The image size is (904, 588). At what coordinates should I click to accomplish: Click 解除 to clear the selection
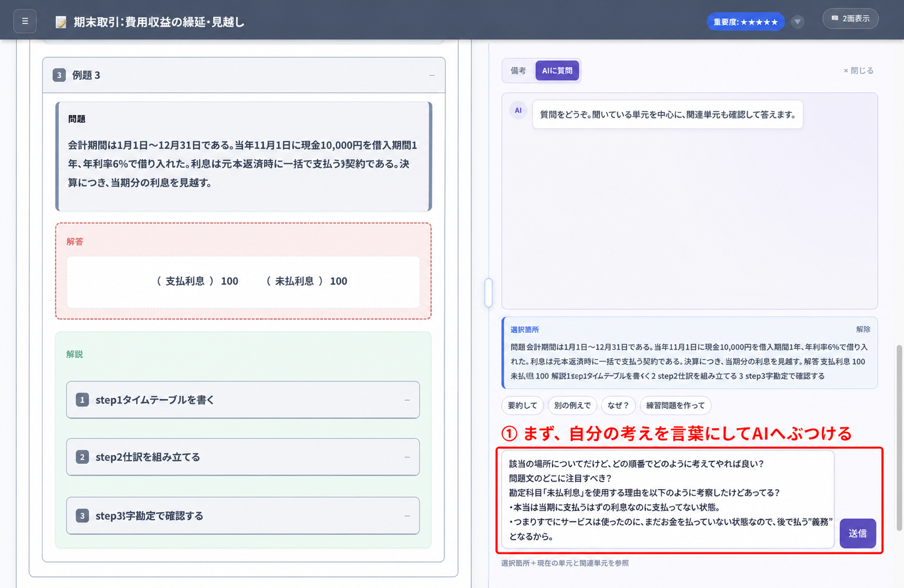click(863, 329)
